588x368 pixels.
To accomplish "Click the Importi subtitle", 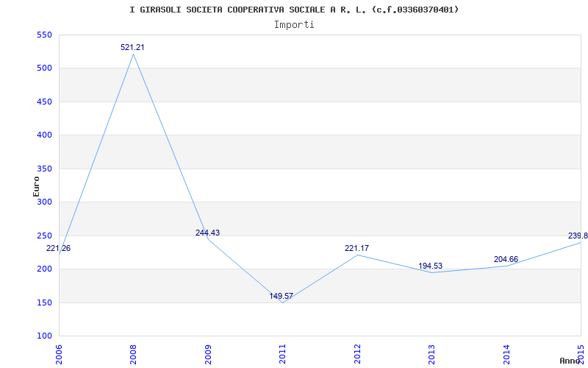I will tap(294, 25).
